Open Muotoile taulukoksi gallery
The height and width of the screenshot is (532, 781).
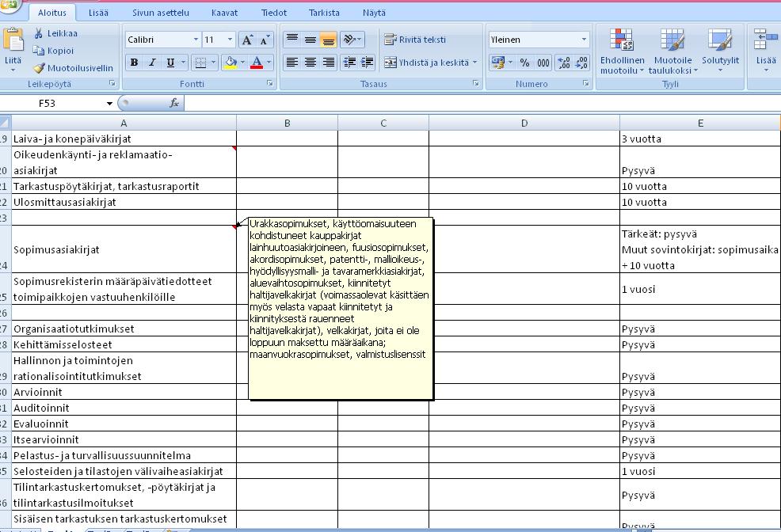coord(672,51)
